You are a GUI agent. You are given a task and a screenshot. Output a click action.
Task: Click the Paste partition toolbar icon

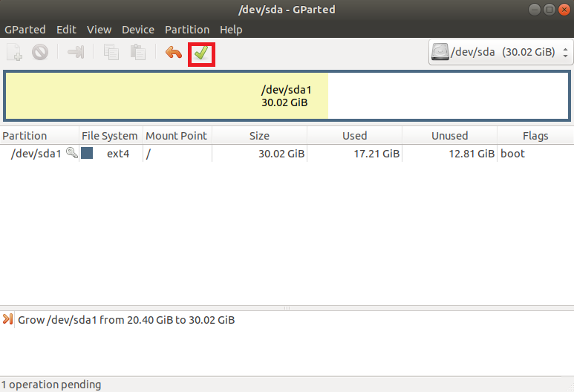138,52
